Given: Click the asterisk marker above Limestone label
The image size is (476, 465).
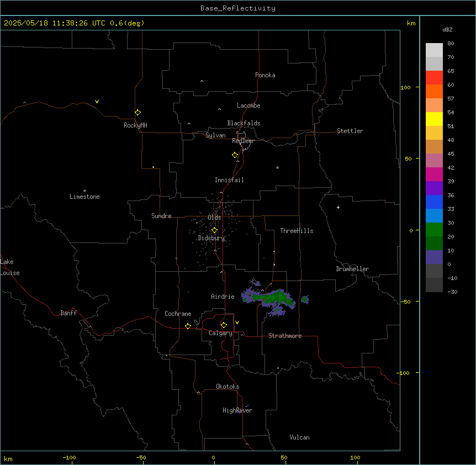Looking at the screenshot, I should pyautogui.click(x=84, y=191).
